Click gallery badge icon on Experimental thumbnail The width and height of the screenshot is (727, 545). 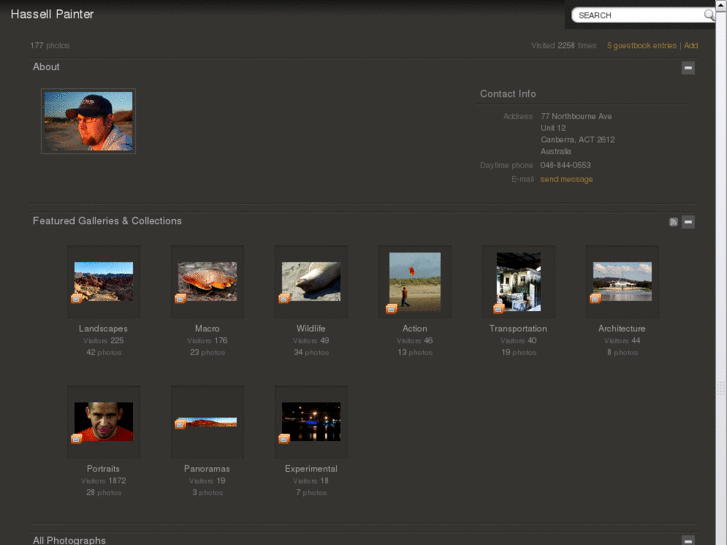284,439
